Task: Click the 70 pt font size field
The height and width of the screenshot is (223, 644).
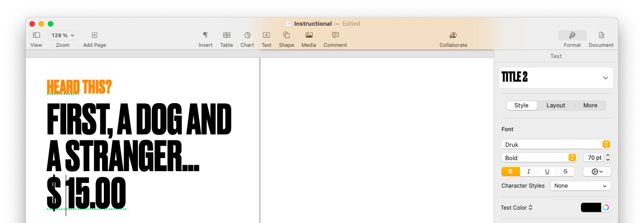Action: tap(593, 158)
